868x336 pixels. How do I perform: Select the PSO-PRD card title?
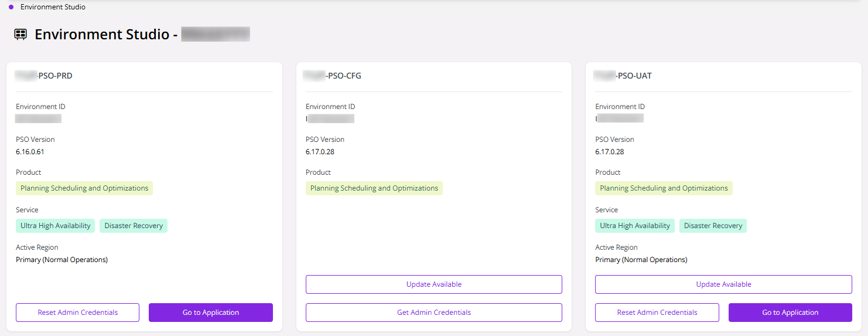tap(44, 76)
